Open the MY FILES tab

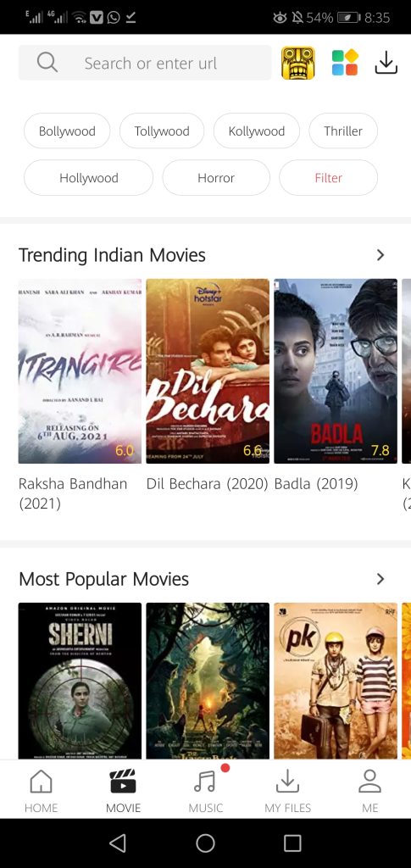(x=287, y=791)
